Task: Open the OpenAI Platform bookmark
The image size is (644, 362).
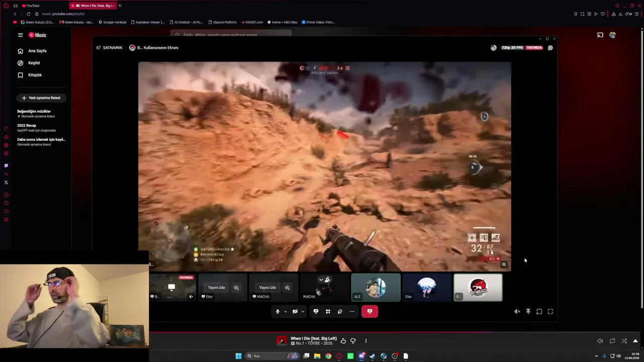Action: coord(222,22)
